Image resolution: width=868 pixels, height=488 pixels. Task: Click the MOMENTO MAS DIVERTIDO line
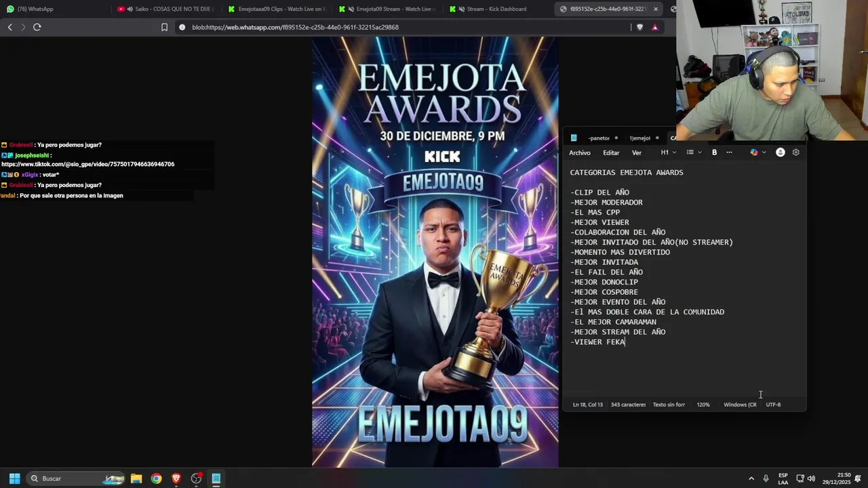pos(620,252)
